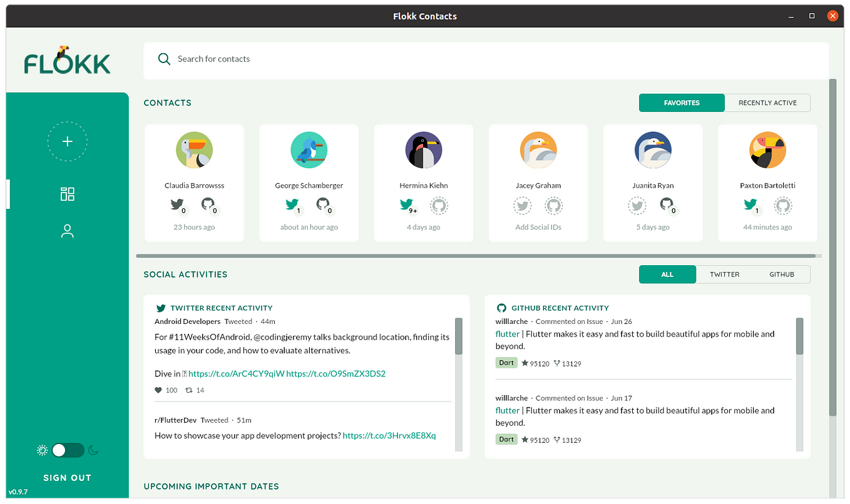Click the GitHub Recent Activity octocat icon
This screenshot has width=850, height=504.
click(x=501, y=308)
